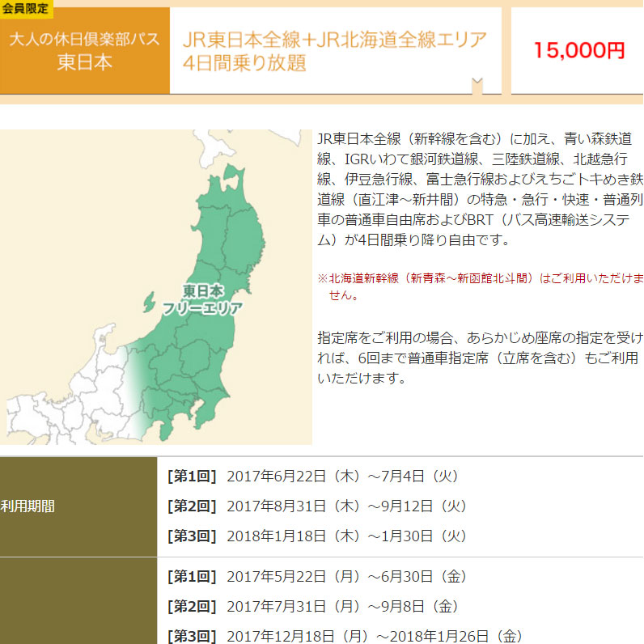Screen dimensions: 644x644
Task: Select the 15,000円 price box
Action: coord(577,50)
